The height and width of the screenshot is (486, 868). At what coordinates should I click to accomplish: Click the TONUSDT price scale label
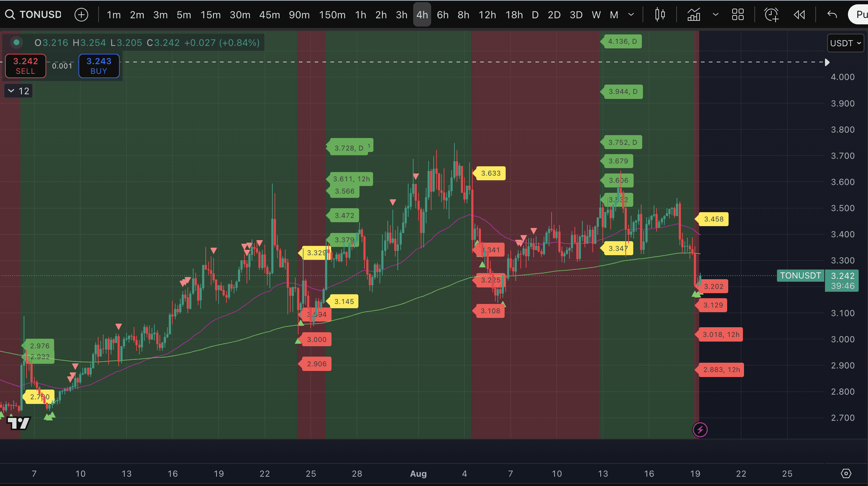tap(800, 276)
